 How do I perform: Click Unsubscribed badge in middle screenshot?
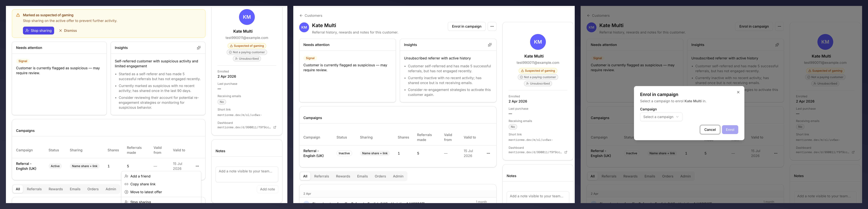click(x=538, y=83)
